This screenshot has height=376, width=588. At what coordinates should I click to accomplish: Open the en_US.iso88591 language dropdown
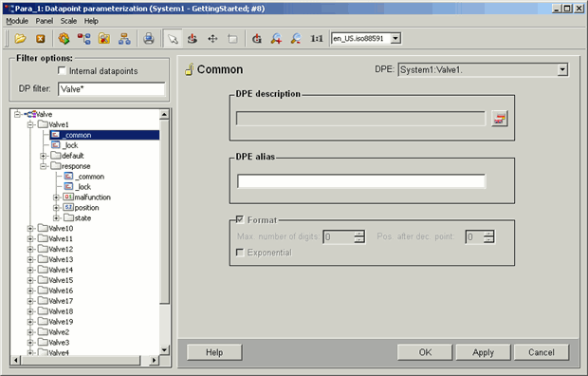pos(395,38)
